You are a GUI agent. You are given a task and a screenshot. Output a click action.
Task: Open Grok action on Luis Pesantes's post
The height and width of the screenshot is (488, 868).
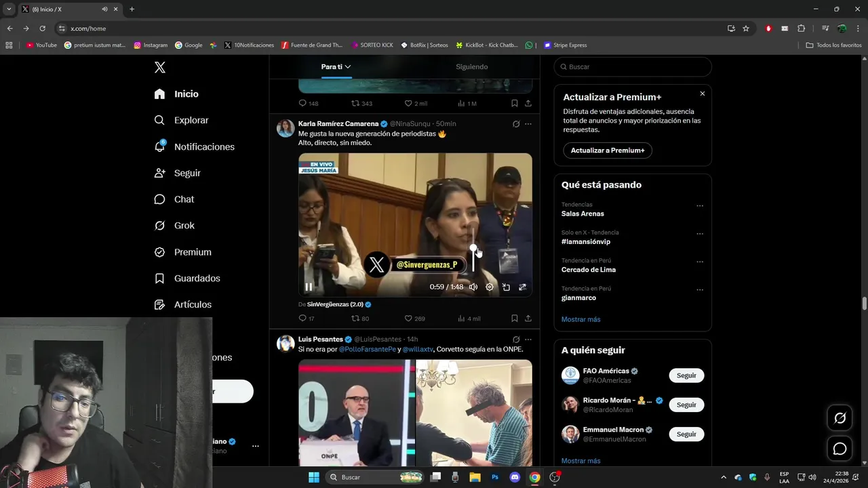(x=516, y=340)
